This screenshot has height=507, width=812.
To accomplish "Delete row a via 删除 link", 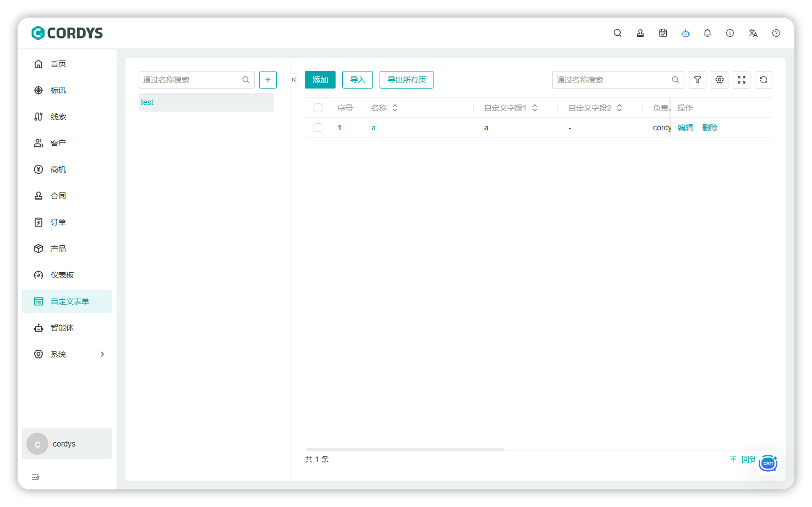I will pos(710,128).
